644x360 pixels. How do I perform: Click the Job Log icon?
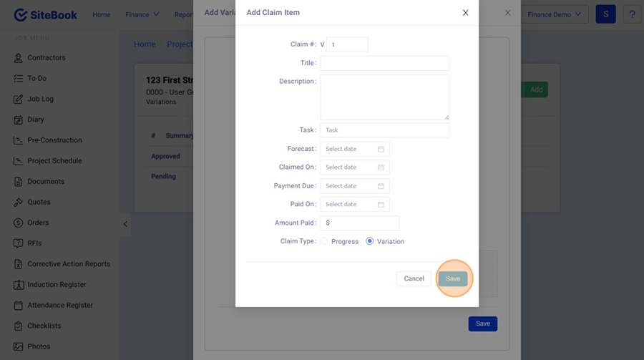point(18,99)
